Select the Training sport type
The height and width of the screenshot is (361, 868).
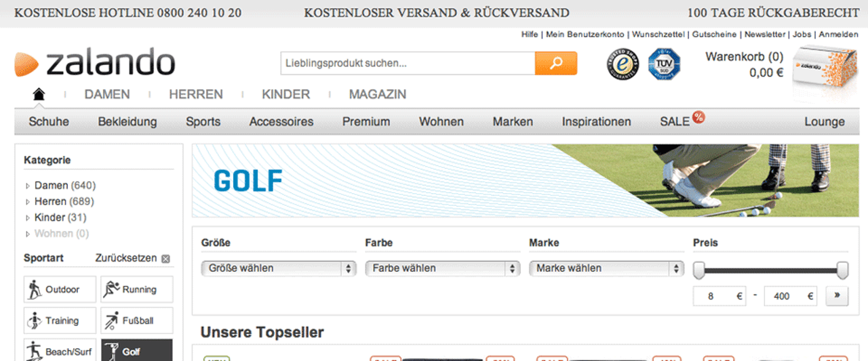point(60,320)
